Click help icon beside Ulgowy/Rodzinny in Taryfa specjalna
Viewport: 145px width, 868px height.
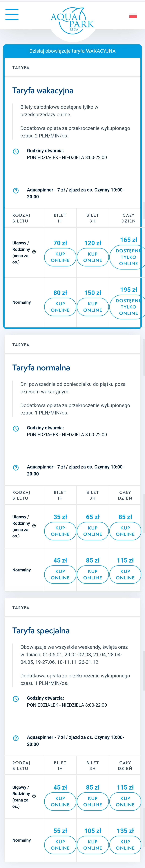pyautogui.click(x=34, y=796)
